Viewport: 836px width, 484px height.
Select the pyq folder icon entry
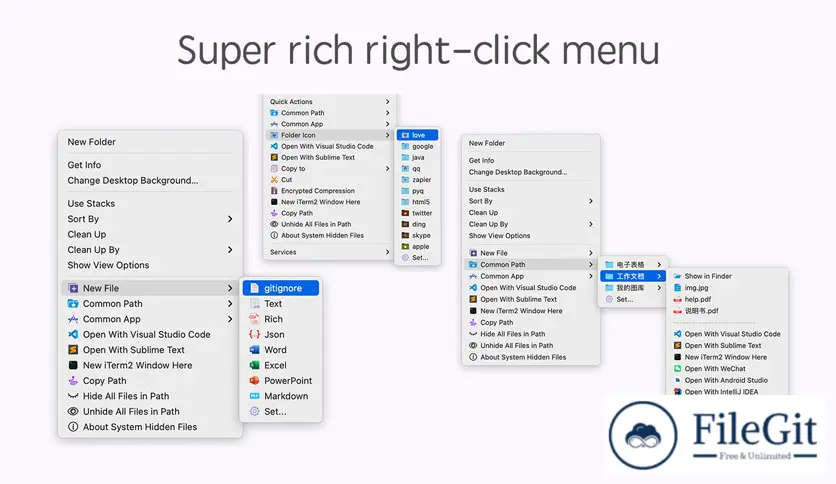click(417, 191)
